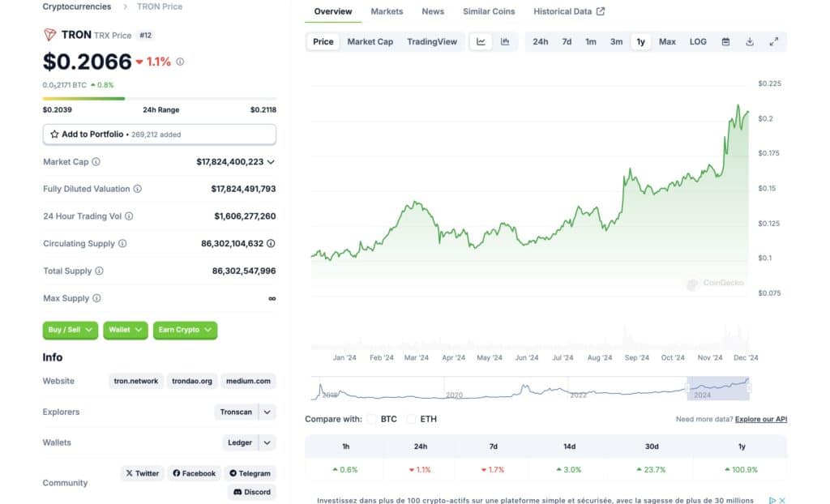
Task: Open the Historical Data tab
Action: [568, 11]
